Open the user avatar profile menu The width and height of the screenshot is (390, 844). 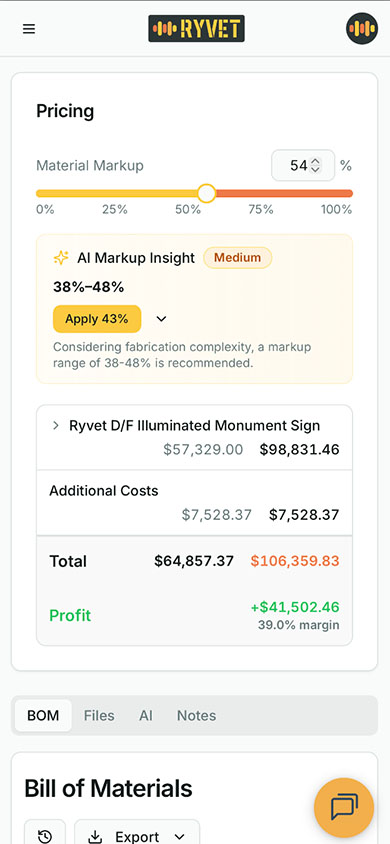[361, 29]
